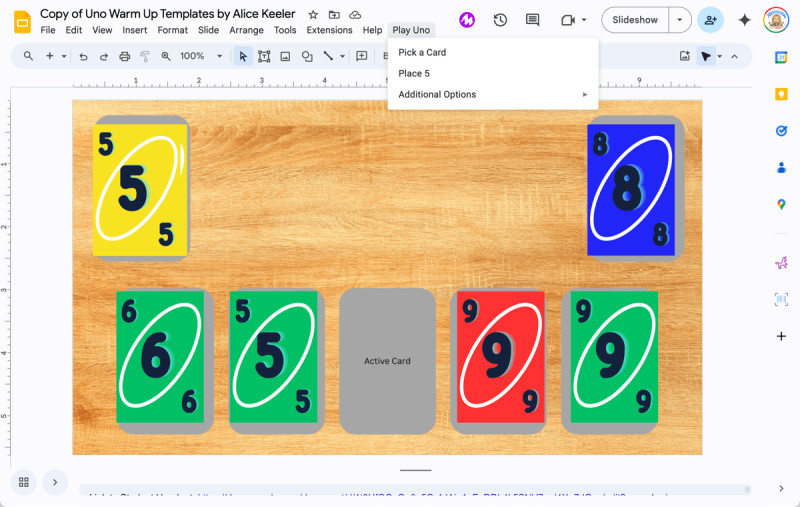Open the Edit menu

pyautogui.click(x=73, y=30)
